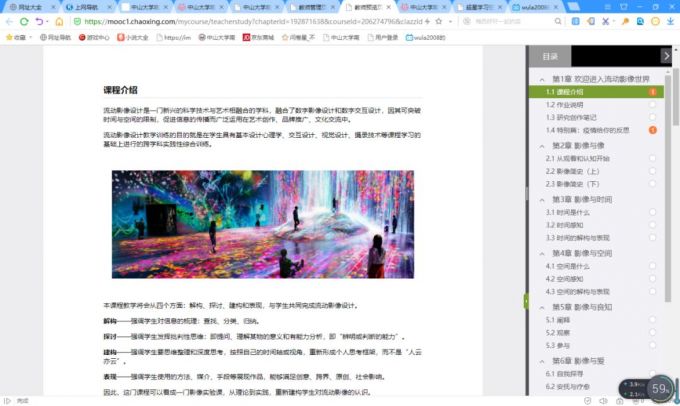The width and height of the screenshot is (680, 406).
Task: Open the 游戏中心 bookmark
Action: (94, 38)
